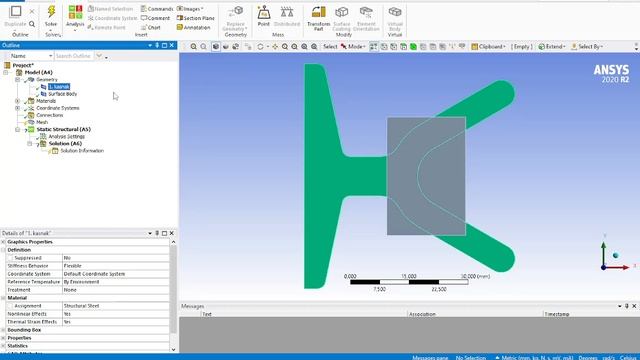Click the Named Selection button
640x360 pixels.
point(110,9)
